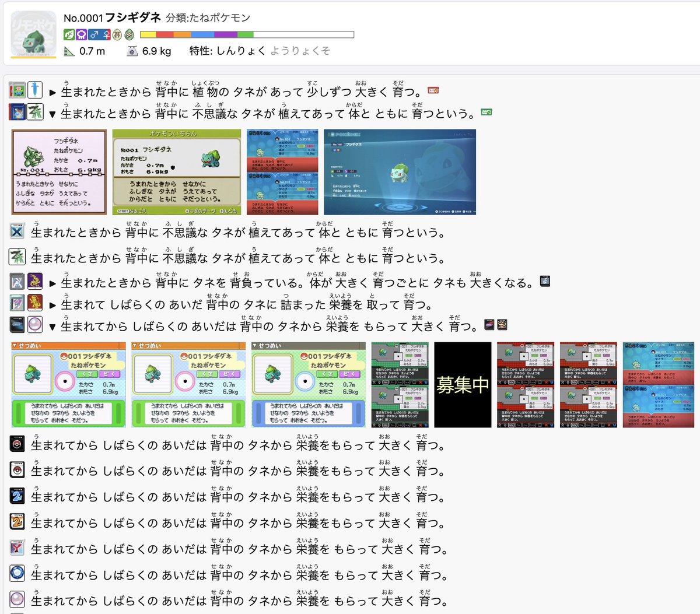Click the grey ようりょくそ hidden ability
The width and height of the screenshot is (700, 614).
(300, 51)
